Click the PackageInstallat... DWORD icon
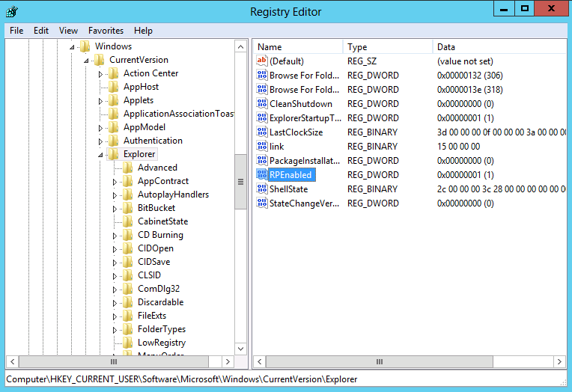 click(x=262, y=160)
